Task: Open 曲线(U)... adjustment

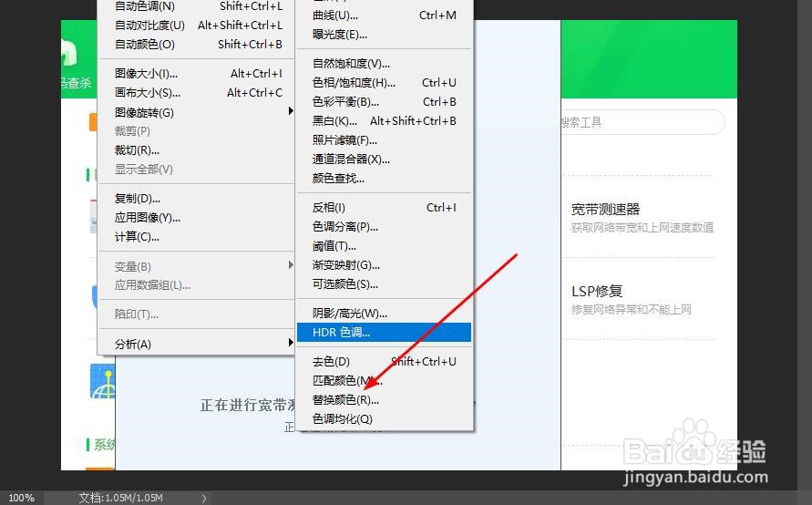Action: coord(385,15)
